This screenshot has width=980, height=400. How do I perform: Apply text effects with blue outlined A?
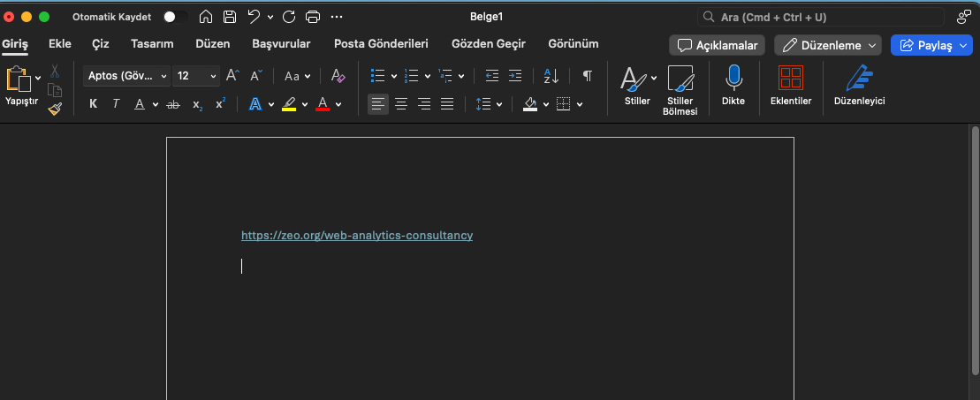click(x=255, y=103)
